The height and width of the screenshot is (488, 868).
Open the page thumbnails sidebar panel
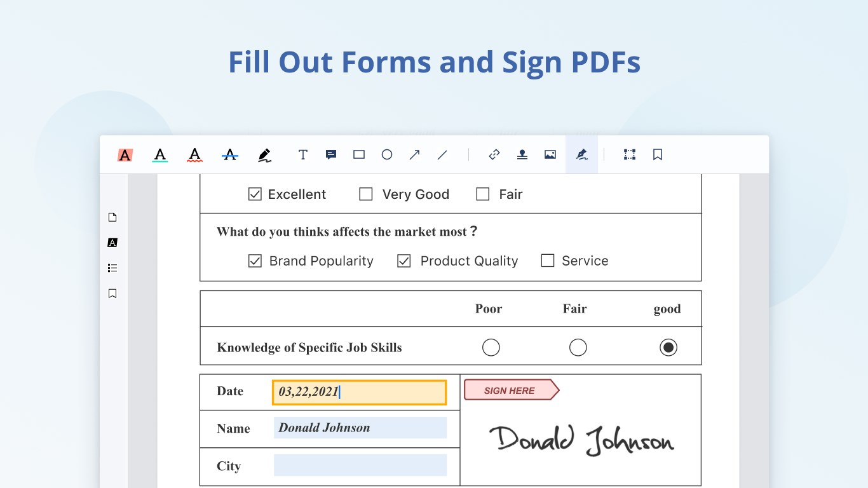coord(112,217)
